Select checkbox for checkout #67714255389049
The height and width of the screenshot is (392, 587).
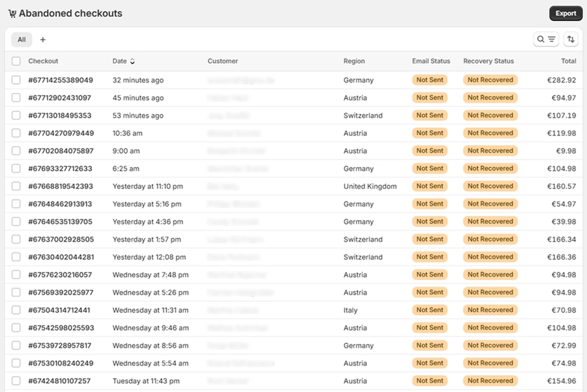[16, 80]
